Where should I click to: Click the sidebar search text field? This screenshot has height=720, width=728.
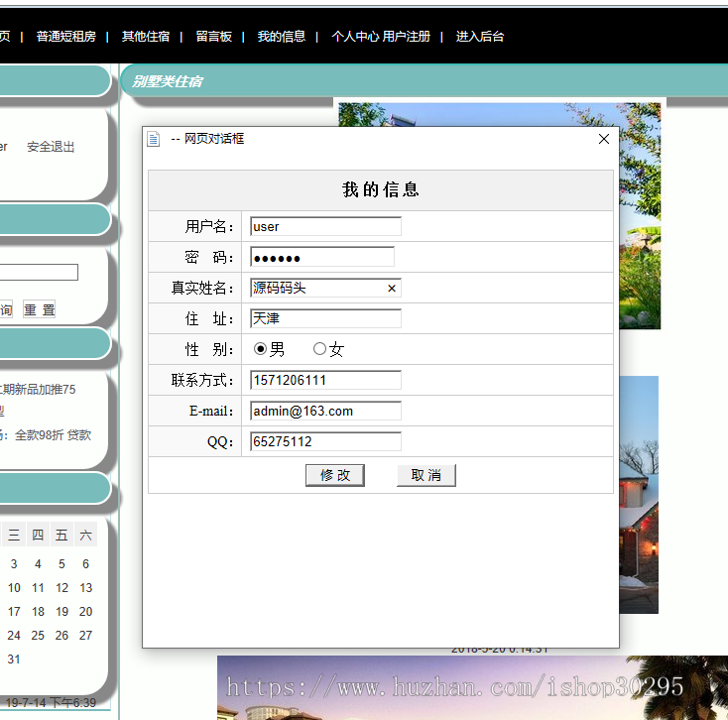tap(39, 272)
